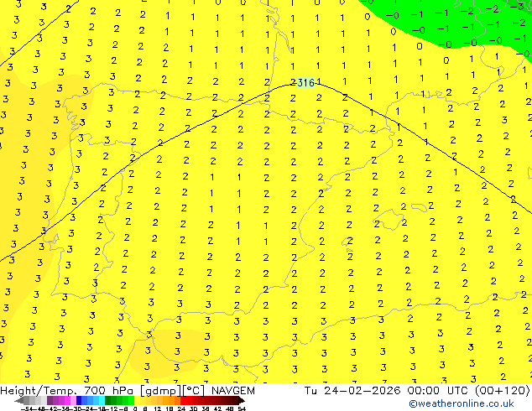
Task: Click the (00+120) forecast hour label
Action: tap(502, 391)
